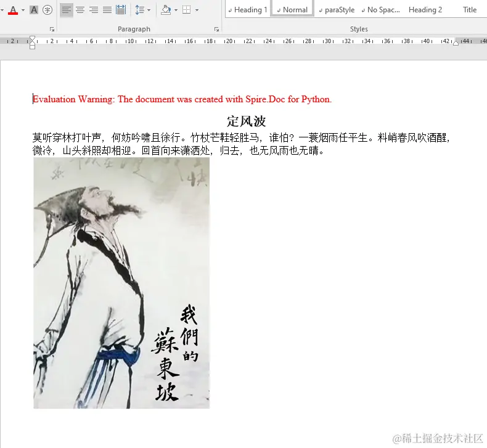Screen dimensions: 487x448
Task: Open the Paragraph dialog launcher
Action: tap(216, 29)
